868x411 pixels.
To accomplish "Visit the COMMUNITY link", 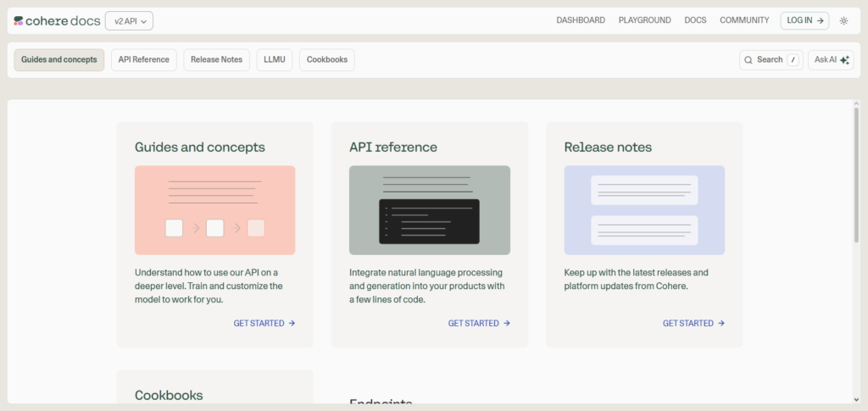I will pyautogui.click(x=744, y=20).
